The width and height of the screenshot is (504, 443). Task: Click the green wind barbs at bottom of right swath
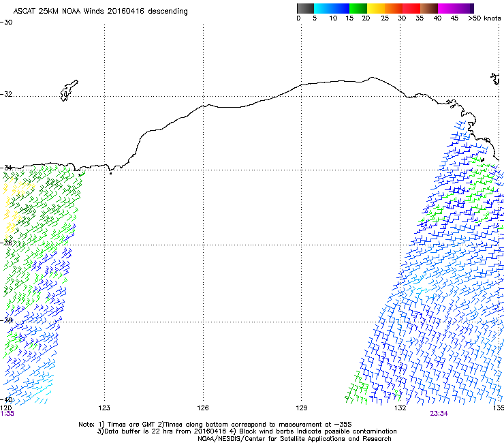pos(358,388)
